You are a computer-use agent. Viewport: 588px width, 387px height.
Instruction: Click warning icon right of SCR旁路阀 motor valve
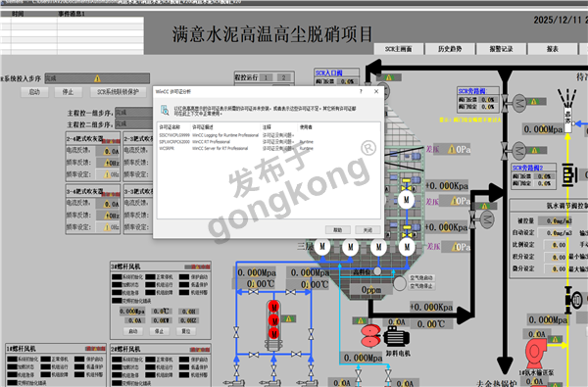tap(534, 101)
